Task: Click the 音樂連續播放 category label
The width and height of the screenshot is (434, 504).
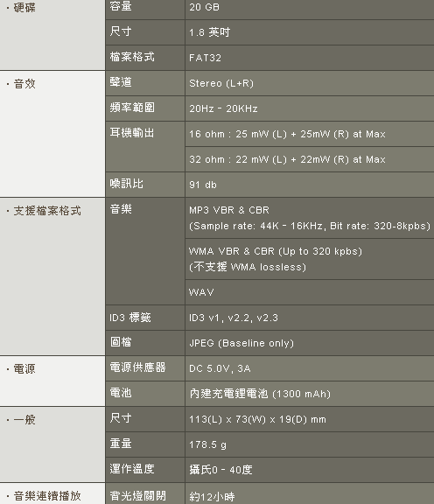Action: tap(47, 495)
